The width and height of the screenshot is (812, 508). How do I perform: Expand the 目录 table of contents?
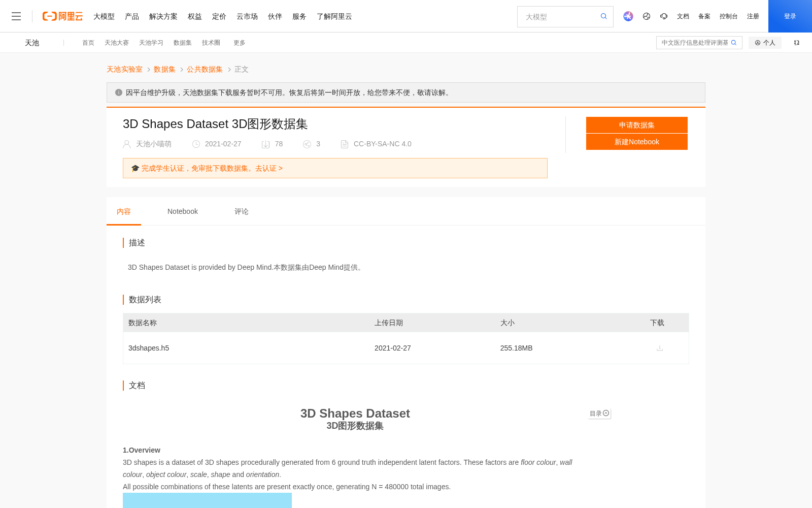coord(599,414)
